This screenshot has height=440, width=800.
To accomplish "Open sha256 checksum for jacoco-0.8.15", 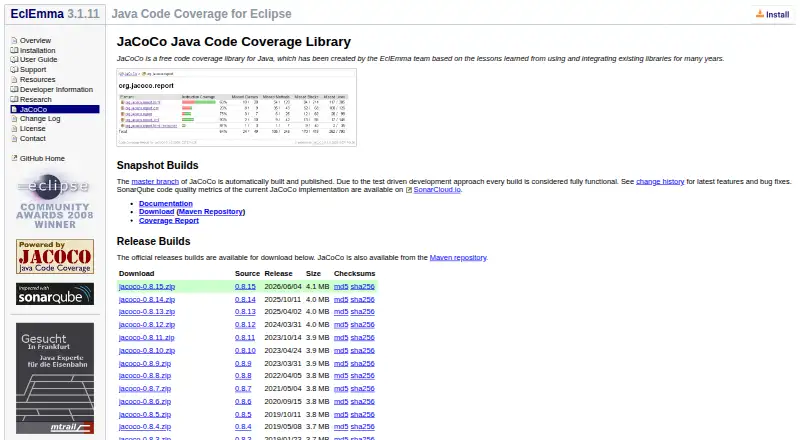I will pyautogui.click(x=362, y=287).
